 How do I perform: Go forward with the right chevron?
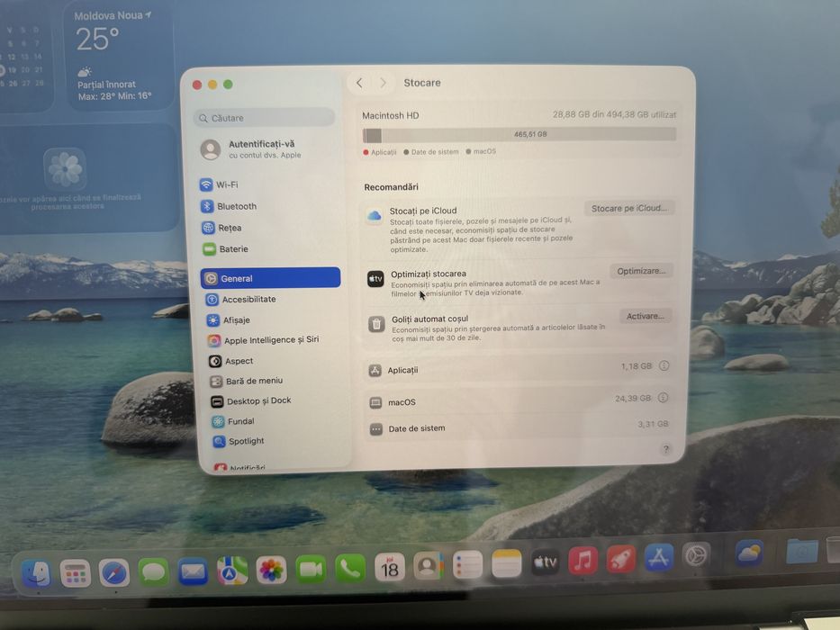[383, 83]
